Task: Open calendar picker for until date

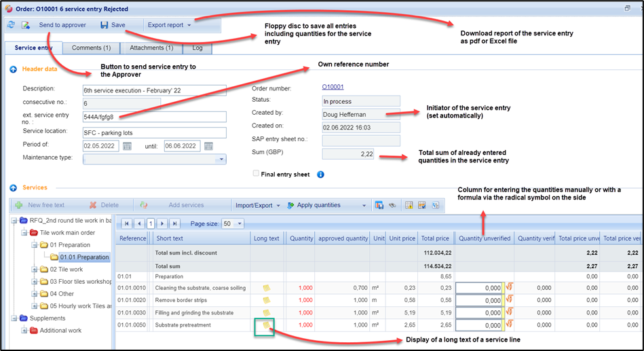Action: (208, 146)
